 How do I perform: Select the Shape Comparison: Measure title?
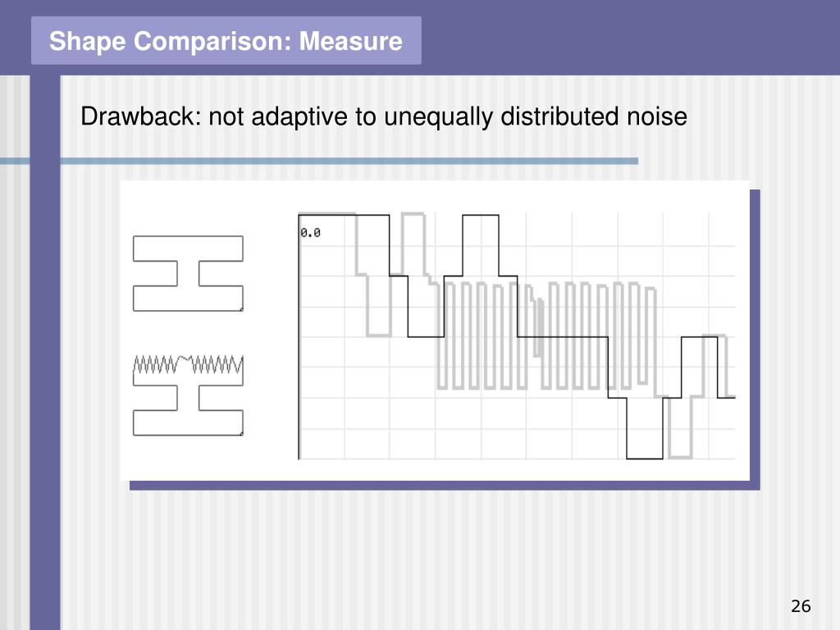tap(226, 41)
